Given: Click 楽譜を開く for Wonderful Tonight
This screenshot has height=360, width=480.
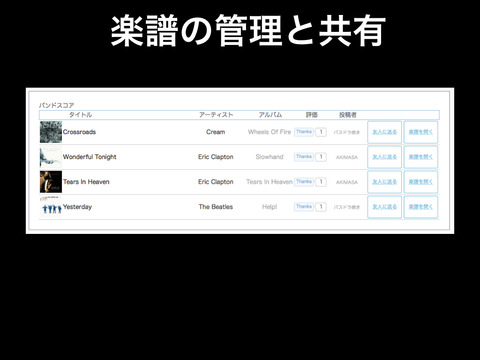Looking at the screenshot, I should tap(421, 157).
